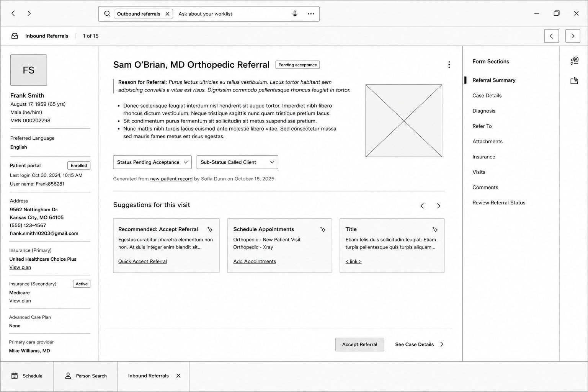Select Referral Summary form section
Viewport: 588px width, 392px height.
494,80
